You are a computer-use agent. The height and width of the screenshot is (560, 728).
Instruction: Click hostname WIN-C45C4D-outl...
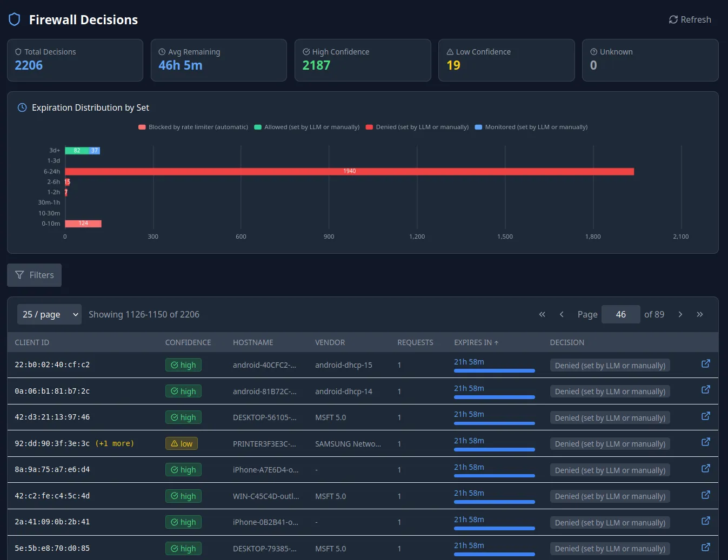(266, 496)
